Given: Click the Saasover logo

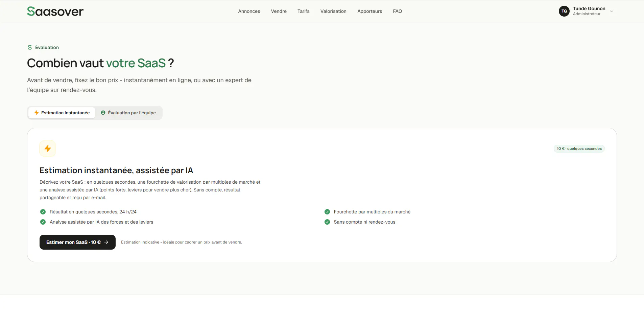Looking at the screenshot, I should (55, 11).
